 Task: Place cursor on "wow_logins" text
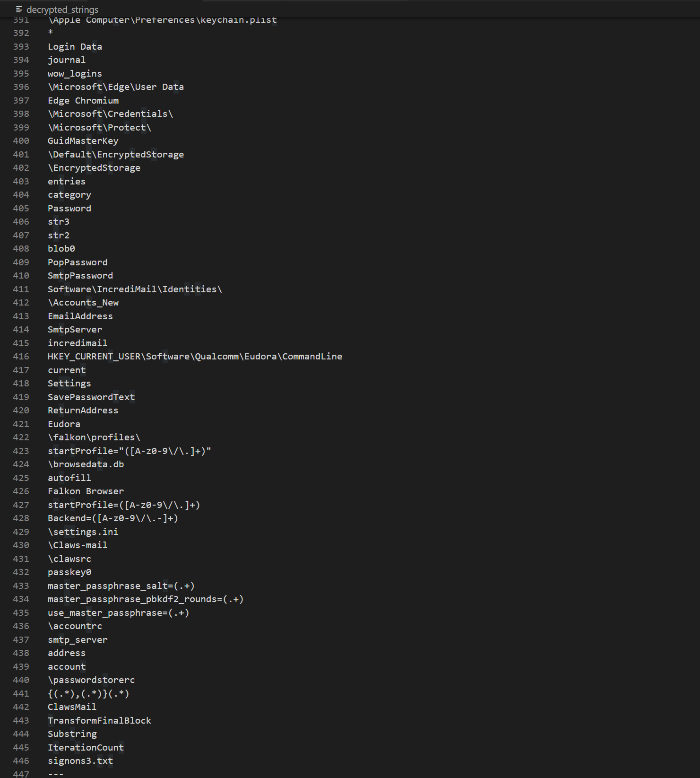click(x=75, y=74)
